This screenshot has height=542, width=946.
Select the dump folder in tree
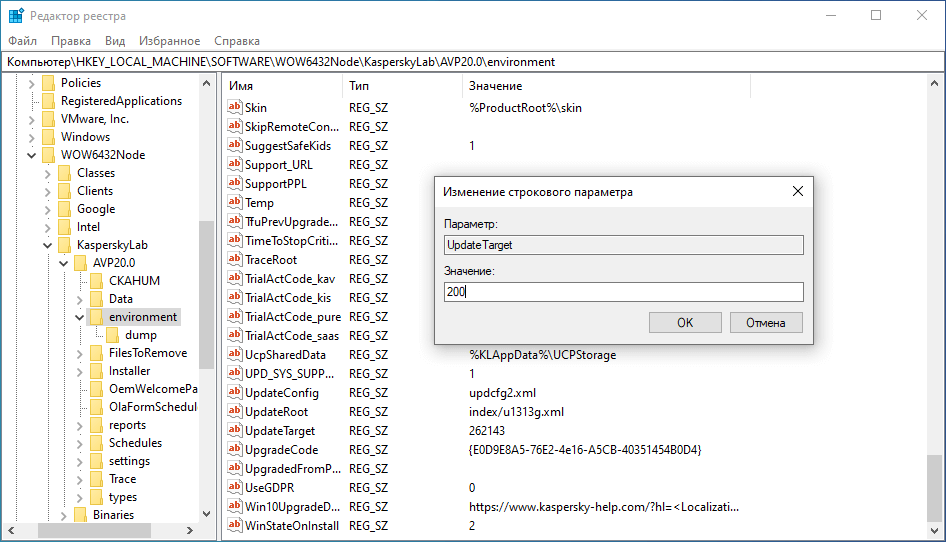(141, 335)
